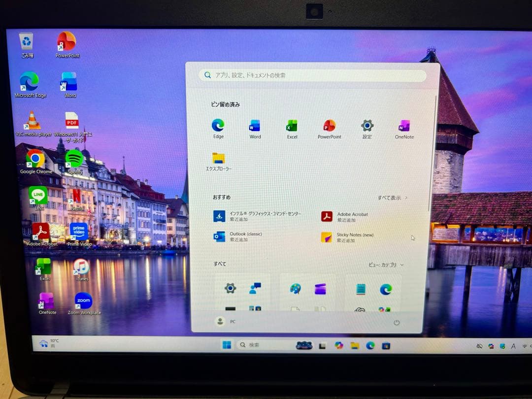The image size is (532, 399).
Task: Start PowerPoint from pinned apps
Action: tap(329, 129)
